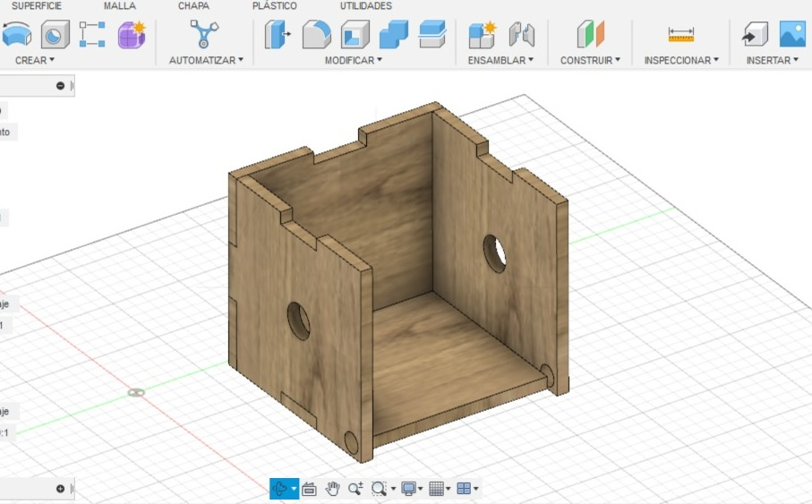Click the sliced block icon in MODIFICAR
The image size is (812, 504).
point(432,34)
